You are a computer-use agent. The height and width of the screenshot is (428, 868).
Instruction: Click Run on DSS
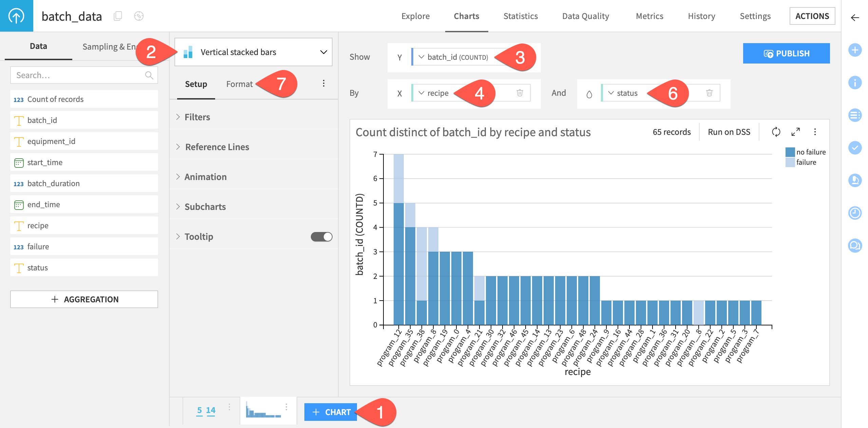[729, 132]
